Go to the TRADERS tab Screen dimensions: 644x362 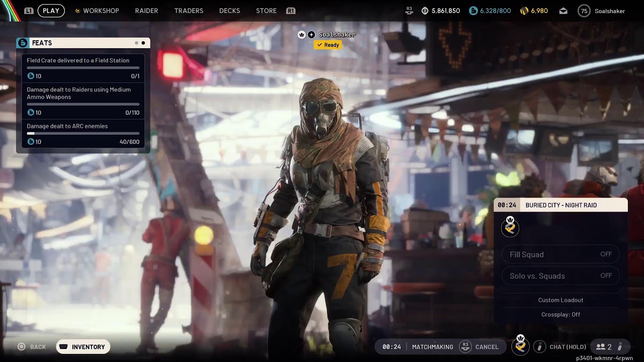pyautogui.click(x=189, y=11)
